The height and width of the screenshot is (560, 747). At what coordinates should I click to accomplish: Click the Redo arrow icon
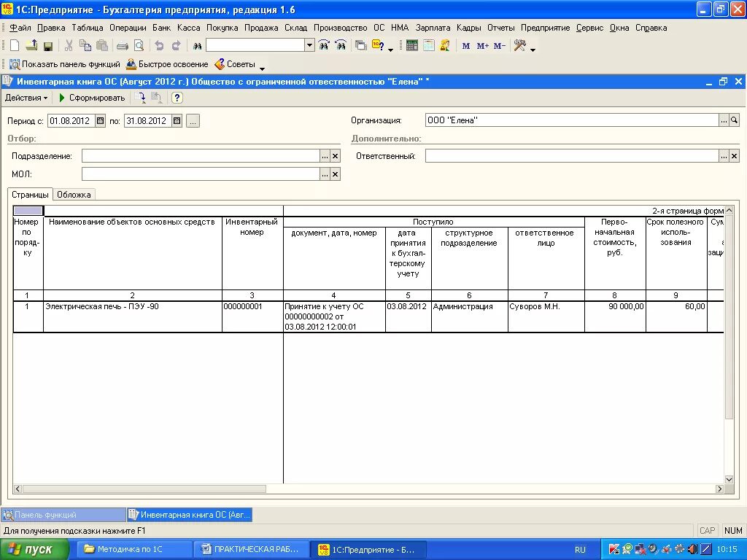click(x=176, y=46)
